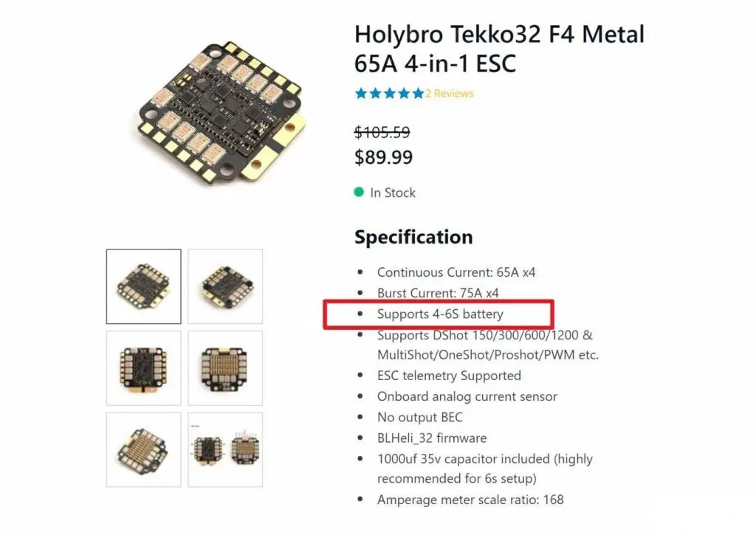Click the Continuous Current: 65A x4 line
Viewport: 756px width, 538px height.
[x=456, y=272]
